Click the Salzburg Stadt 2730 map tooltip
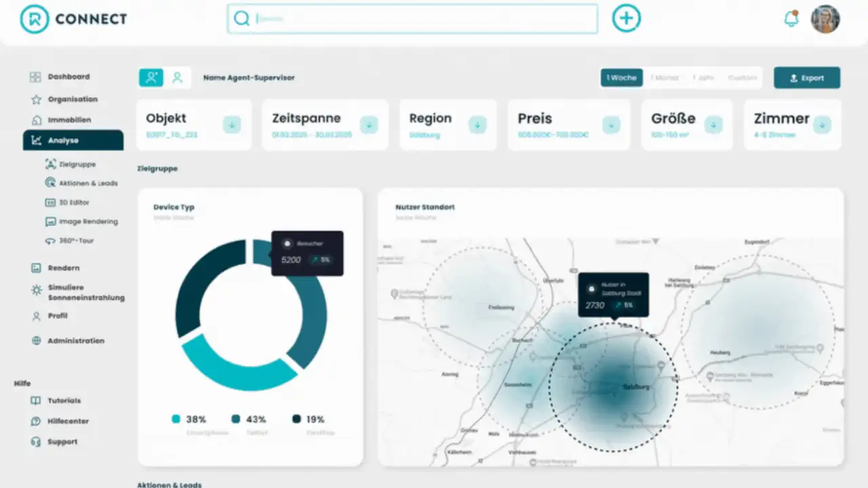The image size is (868, 488). (613, 295)
